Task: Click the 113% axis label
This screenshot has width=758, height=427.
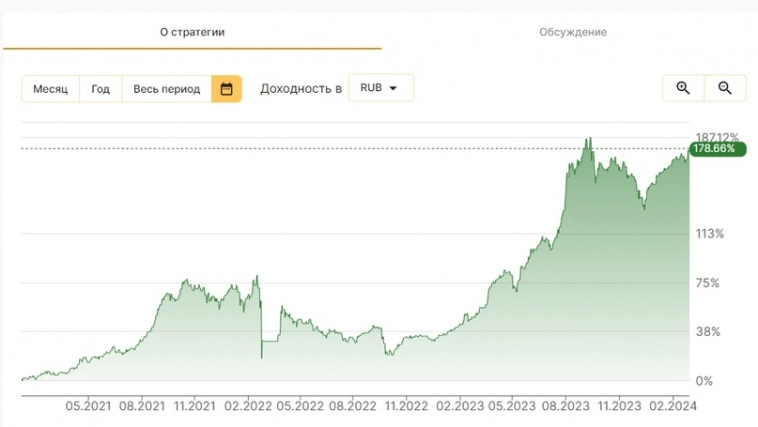Action: 710,234
